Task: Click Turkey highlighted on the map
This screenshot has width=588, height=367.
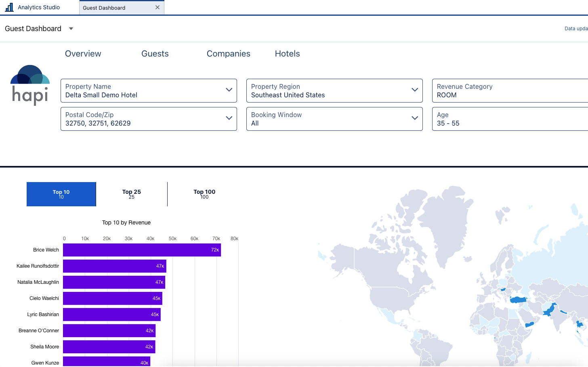Action: (519, 300)
